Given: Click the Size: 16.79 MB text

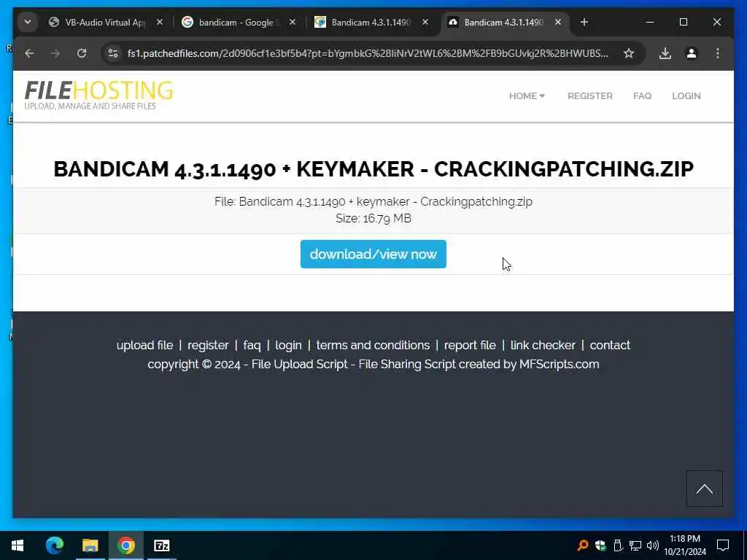Looking at the screenshot, I should tap(373, 219).
